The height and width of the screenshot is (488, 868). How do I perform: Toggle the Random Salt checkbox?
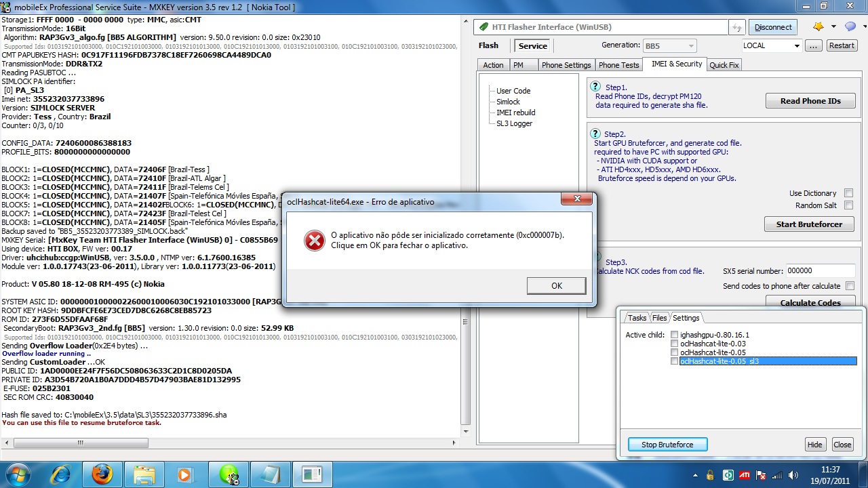[848, 205]
